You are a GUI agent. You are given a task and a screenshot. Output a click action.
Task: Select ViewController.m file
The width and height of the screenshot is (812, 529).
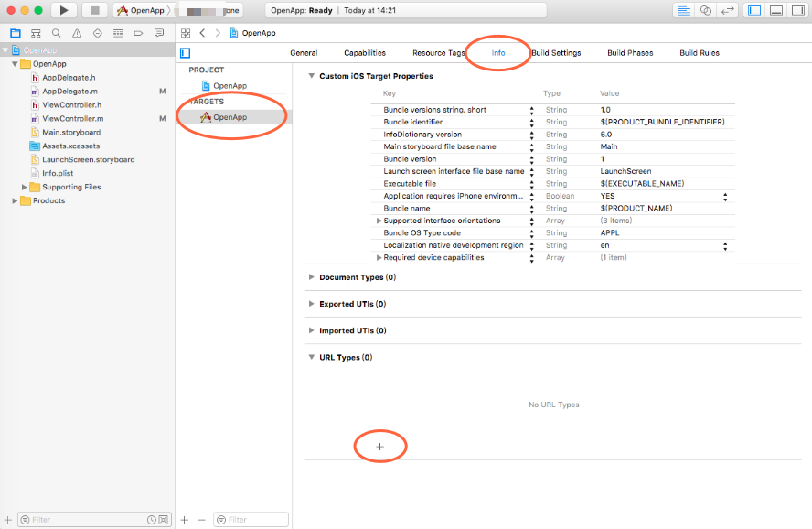[73, 119]
